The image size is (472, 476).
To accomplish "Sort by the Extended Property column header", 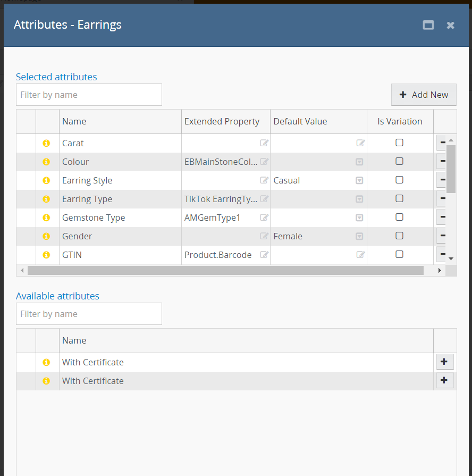I will (x=222, y=121).
